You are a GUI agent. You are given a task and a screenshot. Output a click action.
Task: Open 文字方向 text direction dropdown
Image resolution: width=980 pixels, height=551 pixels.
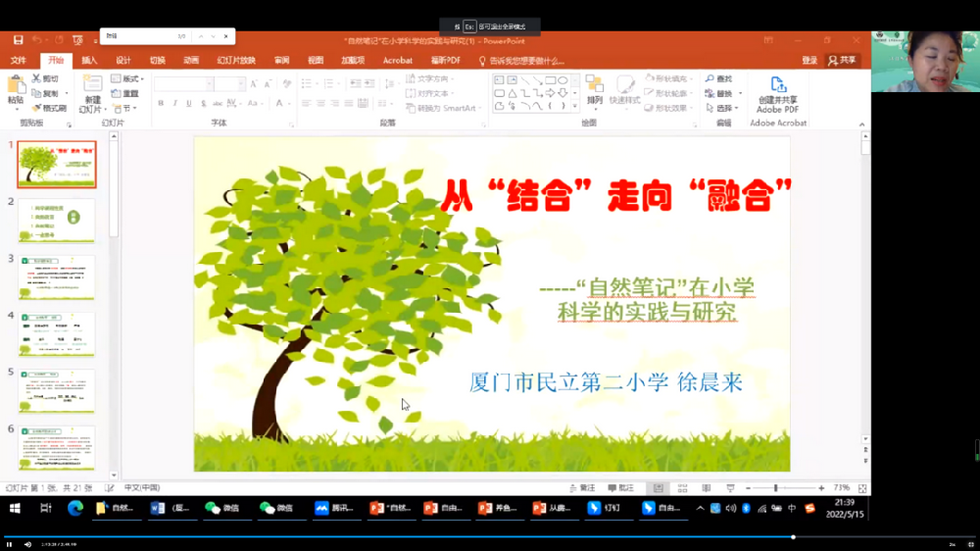tap(430, 78)
